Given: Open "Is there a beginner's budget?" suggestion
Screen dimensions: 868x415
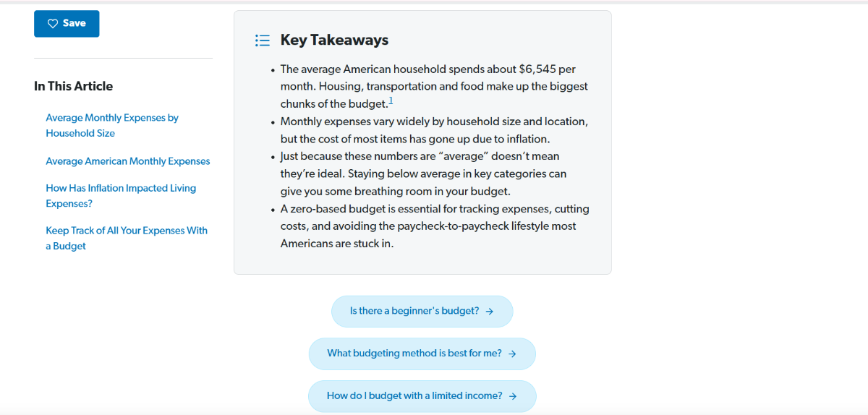Looking at the screenshot, I should click(x=414, y=311).
